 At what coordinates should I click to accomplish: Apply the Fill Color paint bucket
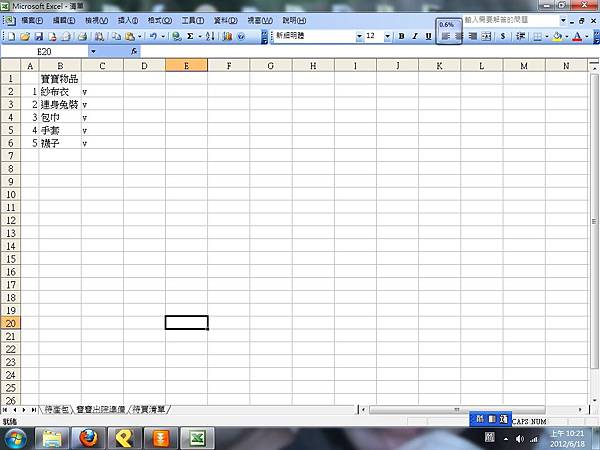[558, 36]
